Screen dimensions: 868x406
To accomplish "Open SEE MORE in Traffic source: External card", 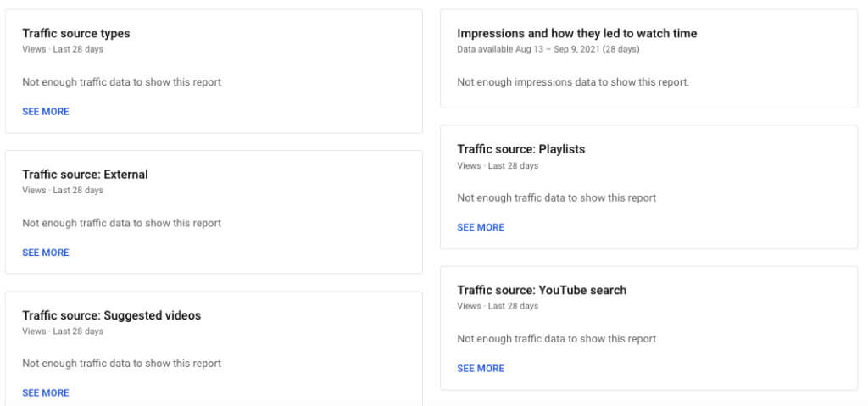I will (x=46, y=253).
